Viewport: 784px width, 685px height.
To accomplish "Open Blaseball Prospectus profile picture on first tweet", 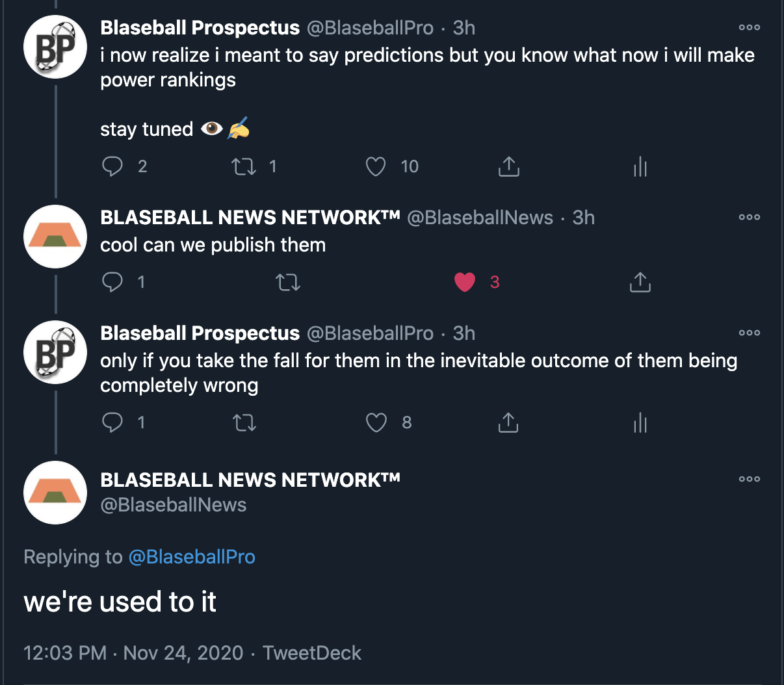I will coord(55,47).
